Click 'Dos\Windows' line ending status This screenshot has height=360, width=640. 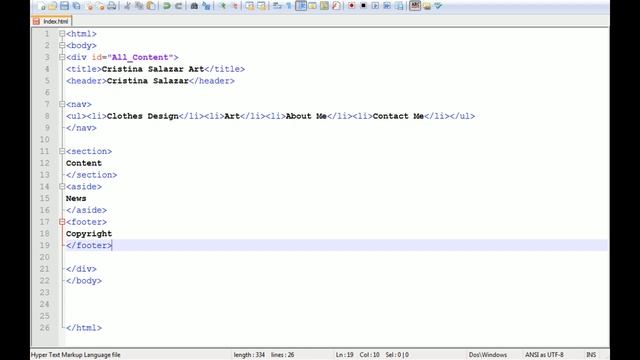click(x=488, y=355)
